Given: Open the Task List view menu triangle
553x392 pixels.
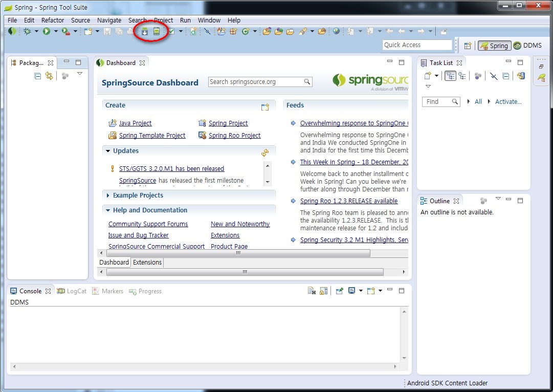Looking at the screenshot, I should 428,86.
